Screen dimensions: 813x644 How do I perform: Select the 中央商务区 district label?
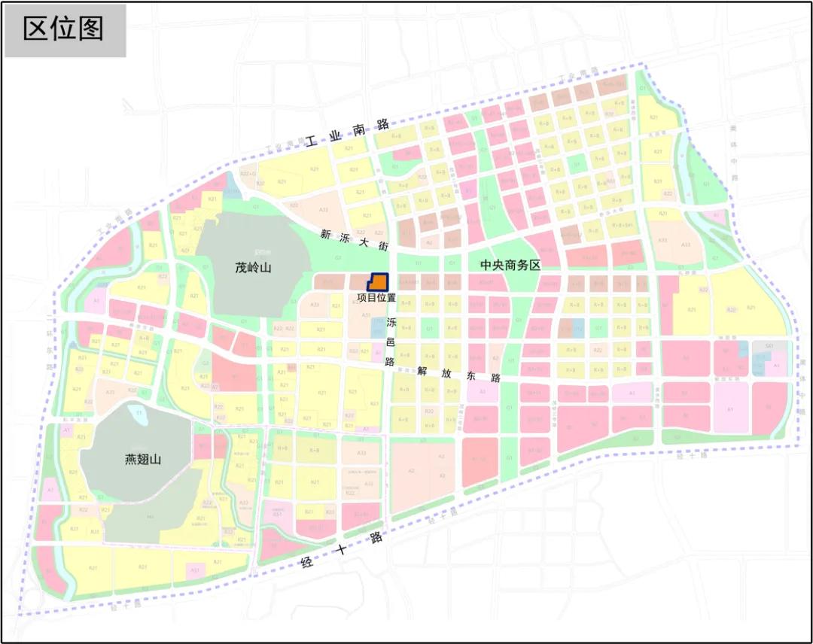pyautogui.click(x=510, y=266)
